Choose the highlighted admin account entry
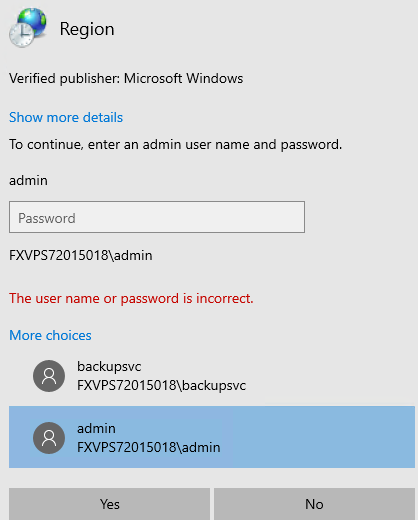The height and width of the screenshot is (520, 418). coord(212,437)
